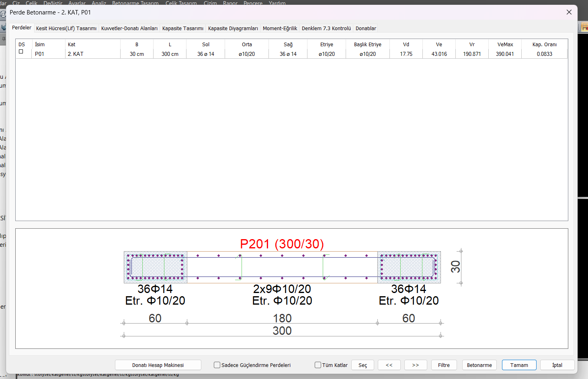Go to Kapasite Tasarımı tab

click(x=182, y=29)
